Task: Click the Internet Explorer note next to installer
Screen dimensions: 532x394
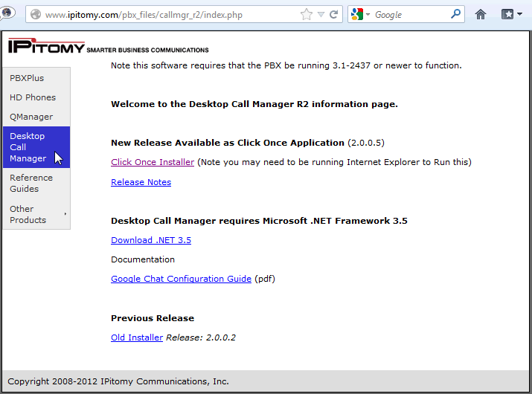Action: (334, 162)
